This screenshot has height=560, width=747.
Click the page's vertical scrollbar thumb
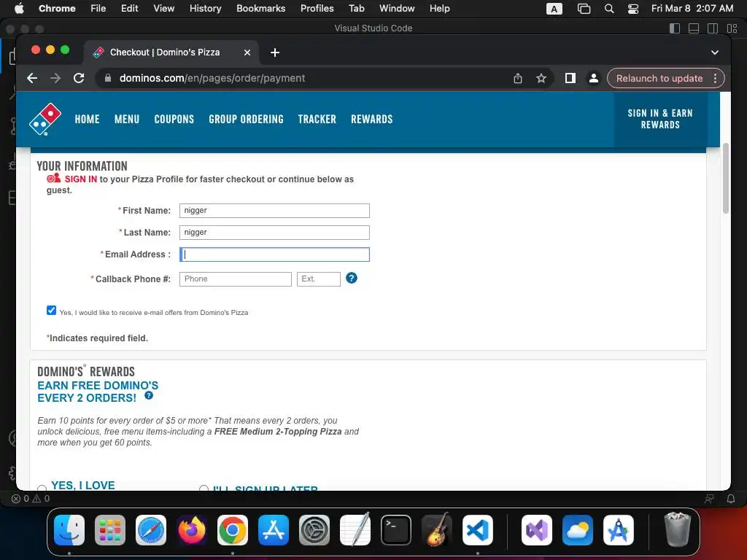(726, 179)
